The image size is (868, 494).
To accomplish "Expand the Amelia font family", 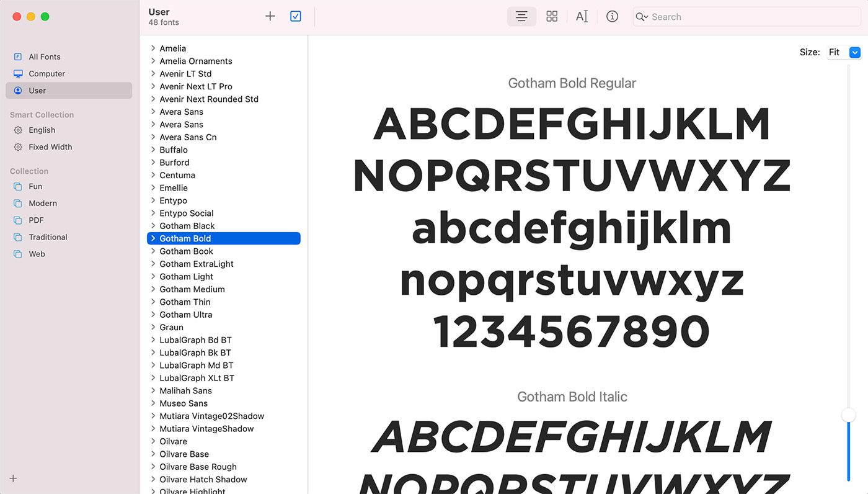I will point(153,48).
